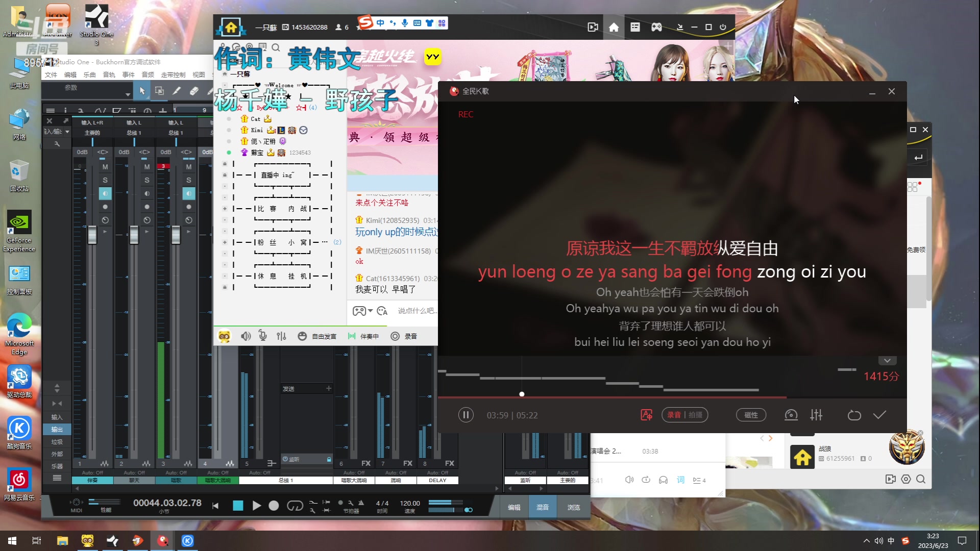980x551 pixels.
Task: Open the audio mixer sliders icon in YY
Action: pyautogui.click(x=281, y=336)
